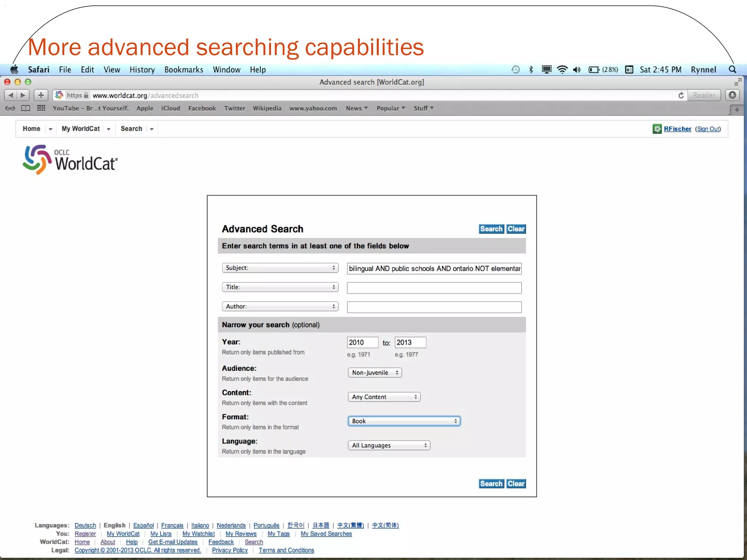Screen dimensions: 747x560
Task: Open the Reading List glasses icon
Action: pos(10,108)
